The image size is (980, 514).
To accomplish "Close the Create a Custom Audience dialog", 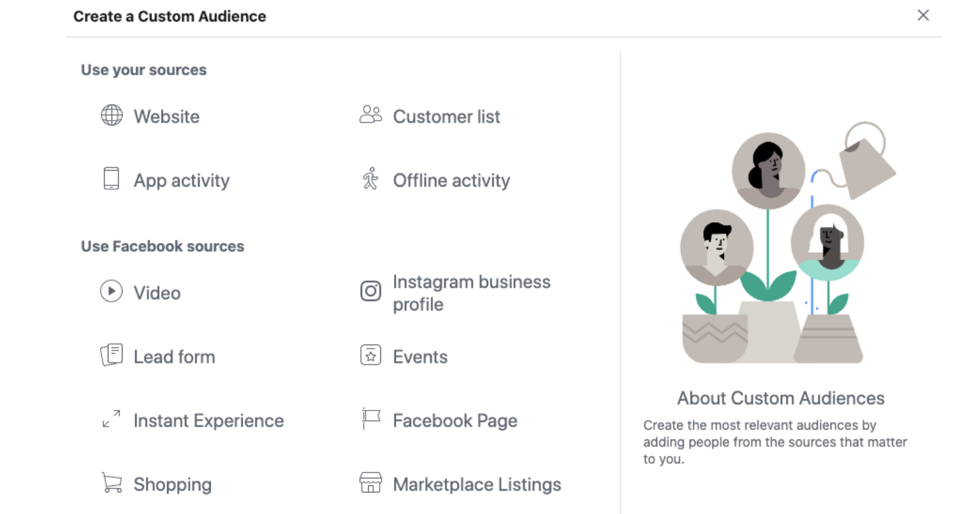I will (x=923, y=15).
